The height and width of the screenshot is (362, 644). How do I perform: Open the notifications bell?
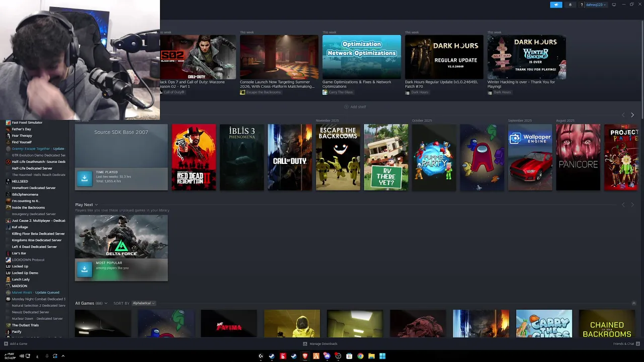tap(570, 5)
